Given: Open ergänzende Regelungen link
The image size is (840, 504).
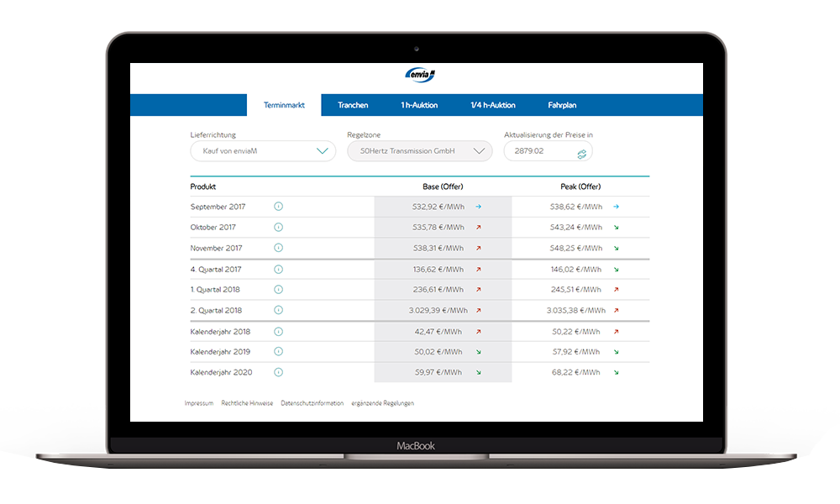Looking at the screenshot, I should [x=382, y=403].
